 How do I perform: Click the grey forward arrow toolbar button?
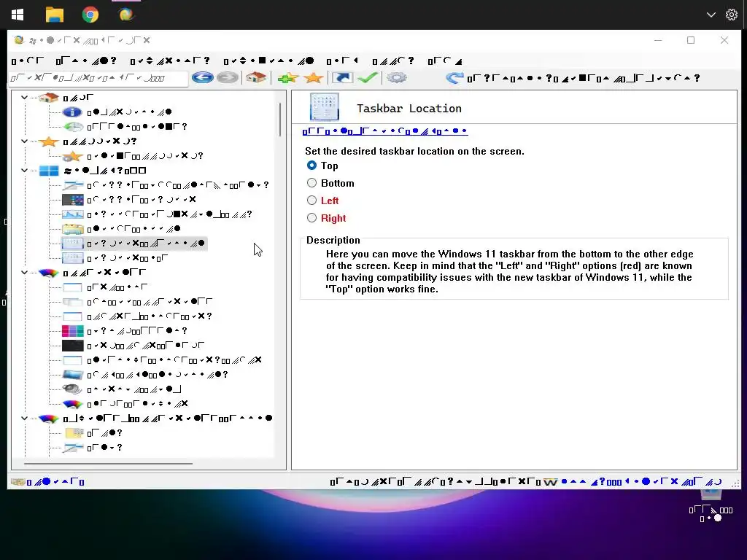click(x=228, y=77)
